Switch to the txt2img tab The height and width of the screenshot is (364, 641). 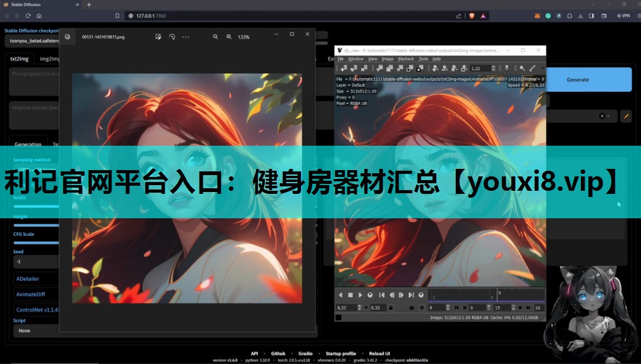point(19,59)
